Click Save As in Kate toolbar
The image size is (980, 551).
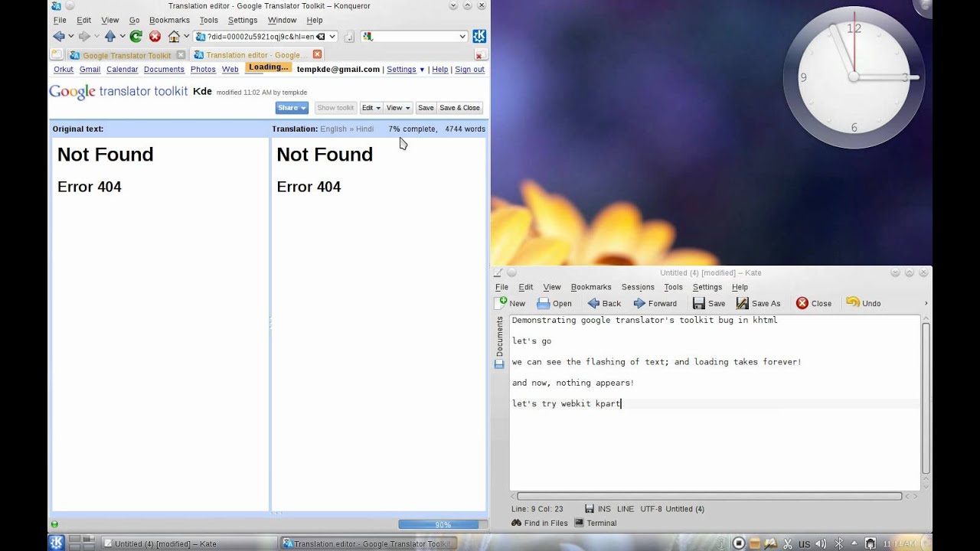(x=758, y=303)
